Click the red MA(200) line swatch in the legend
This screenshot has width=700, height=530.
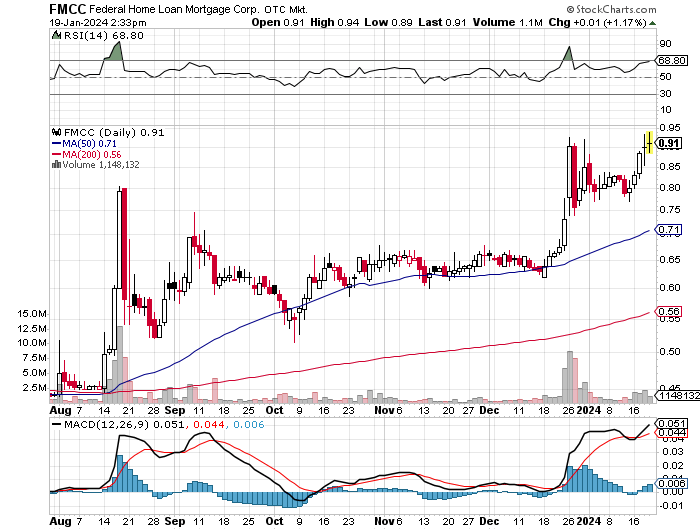[x=57, y=154]
